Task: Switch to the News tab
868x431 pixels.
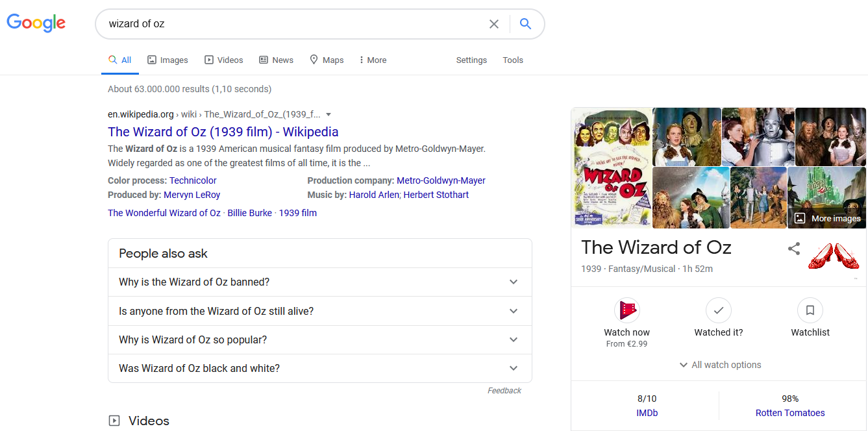Action: [x=276, y=60]
